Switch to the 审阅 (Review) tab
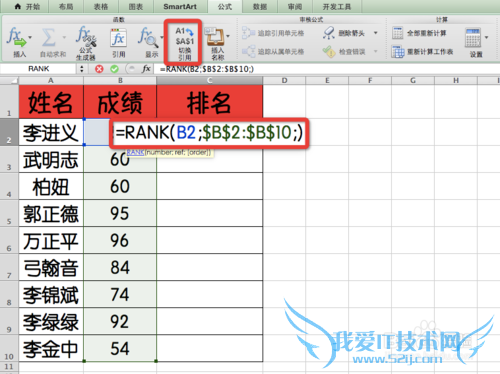Viewport: 500px width, 374px height. click(295, 6)
